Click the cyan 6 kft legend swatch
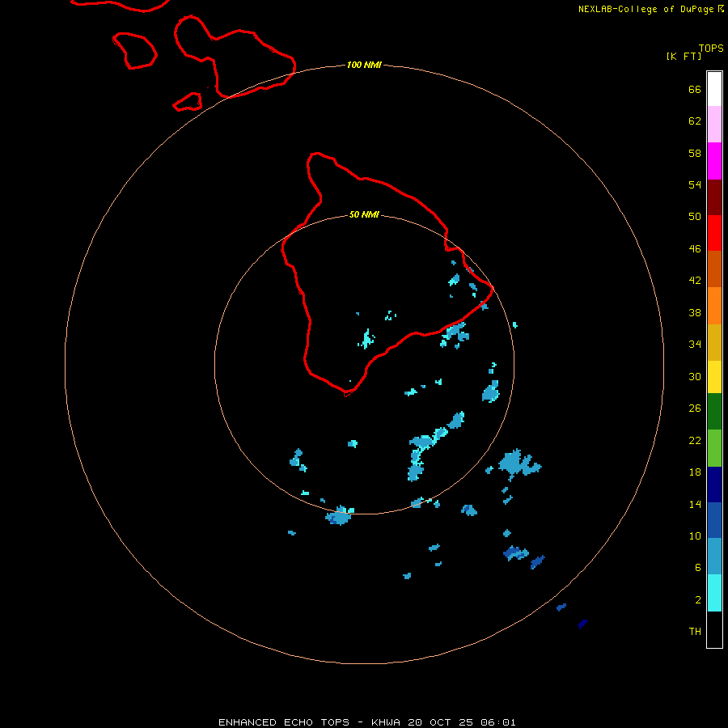728x728 pixels. (x=714, y=593)
